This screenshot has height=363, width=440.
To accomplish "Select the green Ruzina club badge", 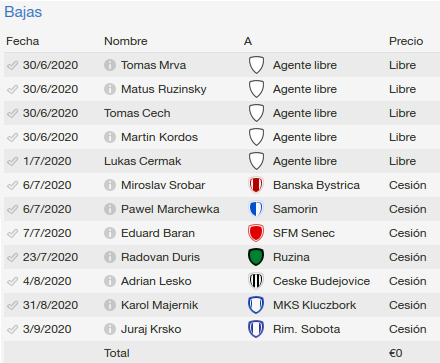I will click(x=256, y=257).
